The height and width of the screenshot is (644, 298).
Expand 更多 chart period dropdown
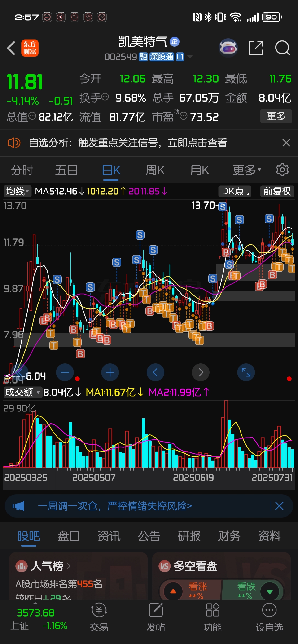click(247, 170)
